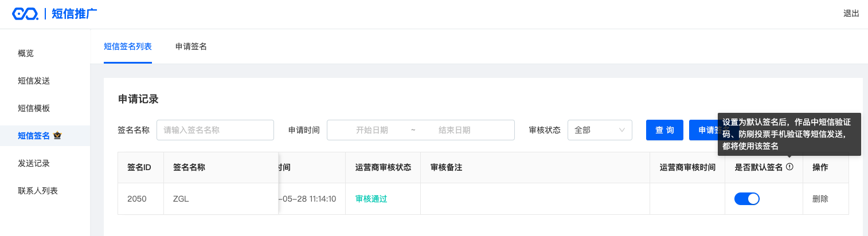The height and width of the screenshot is (236, 868).
Task: Expand the 审核状态 dropdown showing 全部
Action: point(600,130)
